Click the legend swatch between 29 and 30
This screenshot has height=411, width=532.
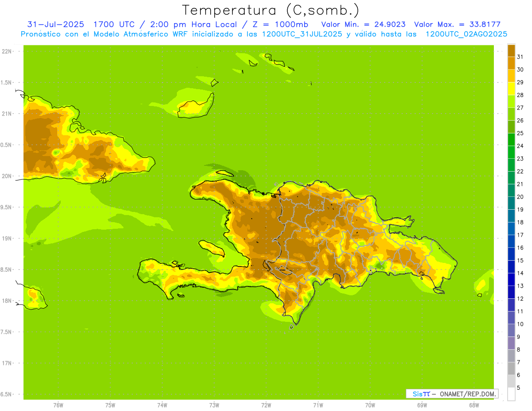click(x=511, y=76)
